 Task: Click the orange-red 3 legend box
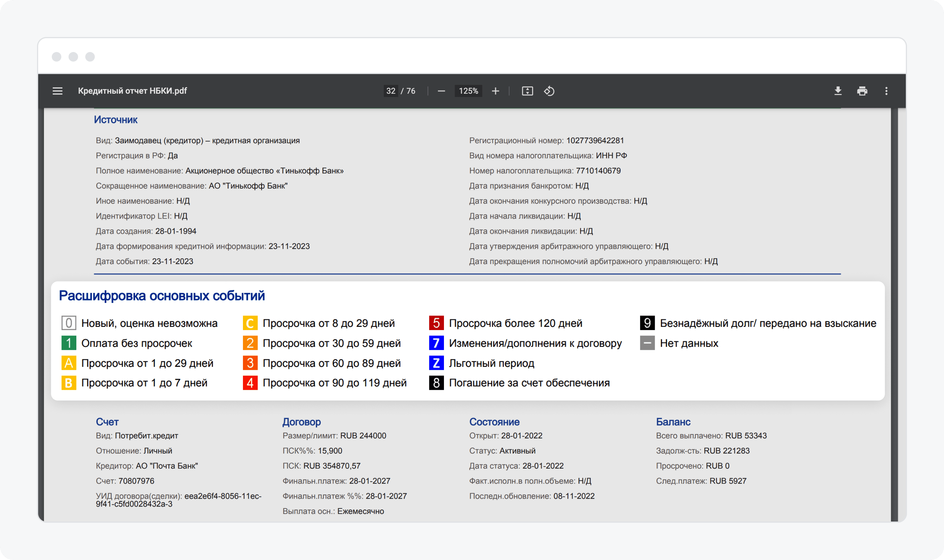click(x=250, y=363)
